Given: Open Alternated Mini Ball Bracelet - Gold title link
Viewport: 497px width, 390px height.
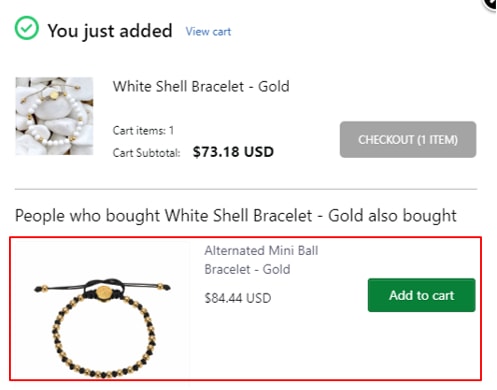Looking at the screenshot, I should (261, 260).
